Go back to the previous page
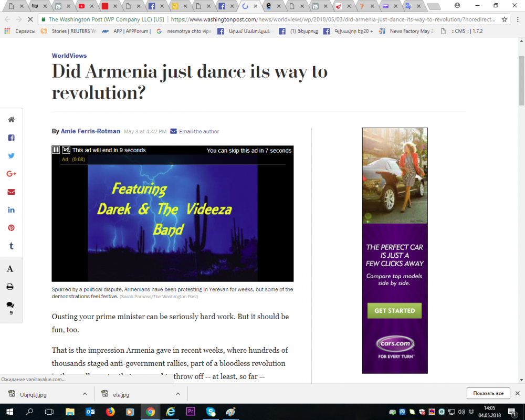The height and width of the screenshot is (420, 525). point(7,19)
